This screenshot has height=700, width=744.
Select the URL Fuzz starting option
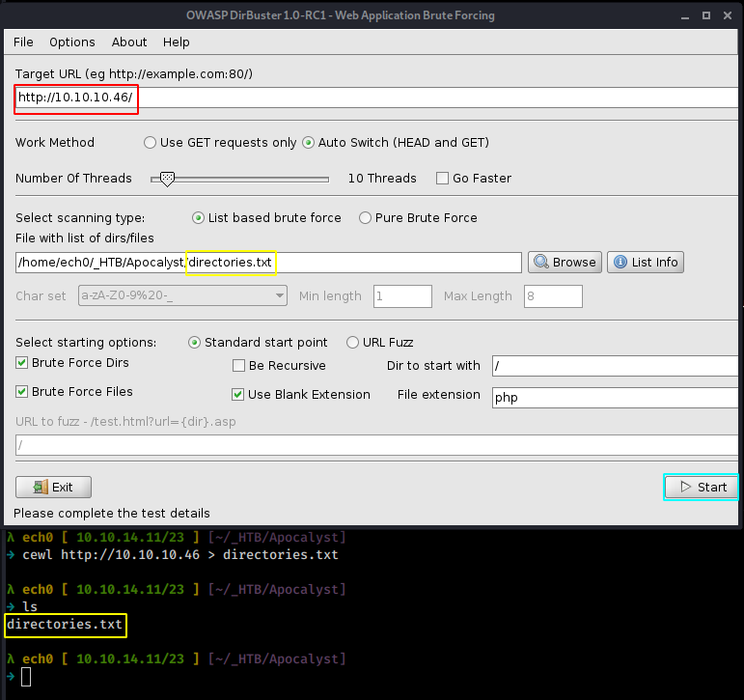pyautogui.click(x=353, y=343)
